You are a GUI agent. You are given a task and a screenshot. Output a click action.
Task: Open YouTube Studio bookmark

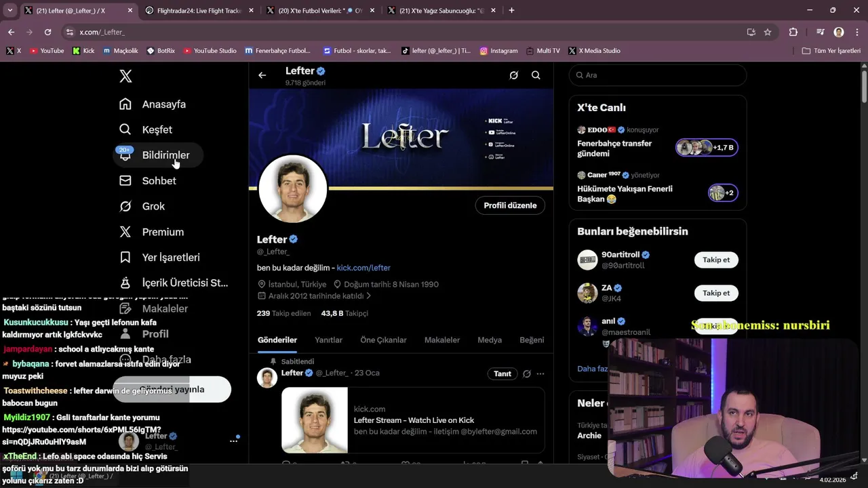point(210,51)
